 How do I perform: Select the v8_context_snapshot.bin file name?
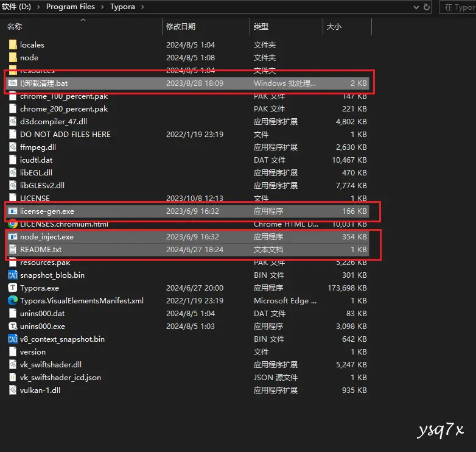point(62,339)
